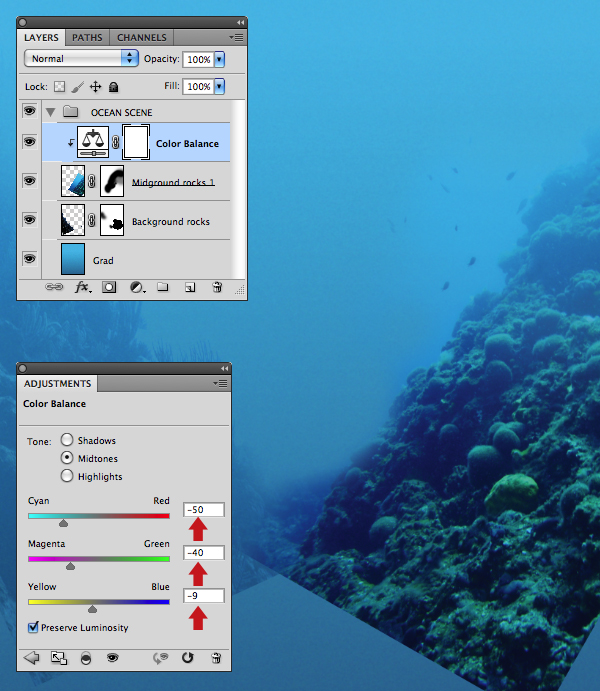Lock position move icon
The image size is (600, 691).
(x=96, y=87)
